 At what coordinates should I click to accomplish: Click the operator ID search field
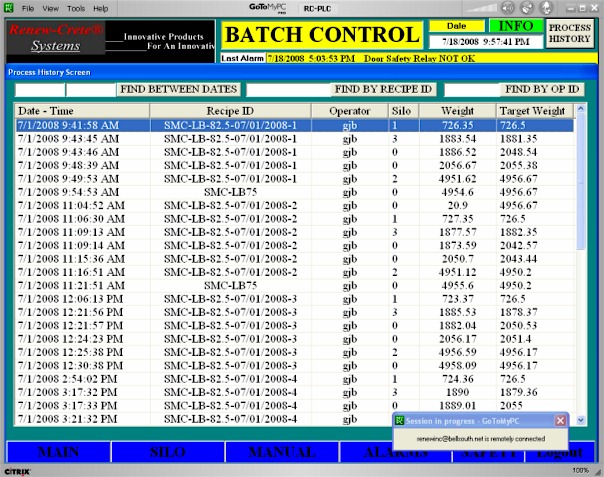472,90
